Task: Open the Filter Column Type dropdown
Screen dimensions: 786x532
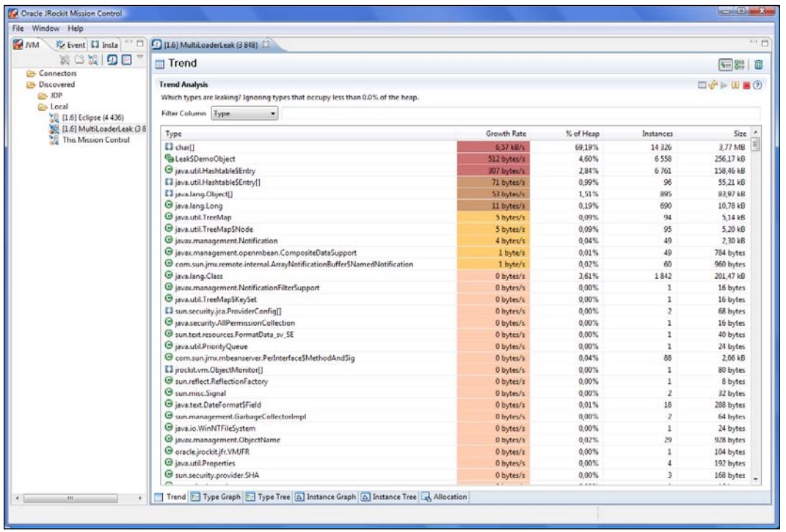Action: (244, 113)
